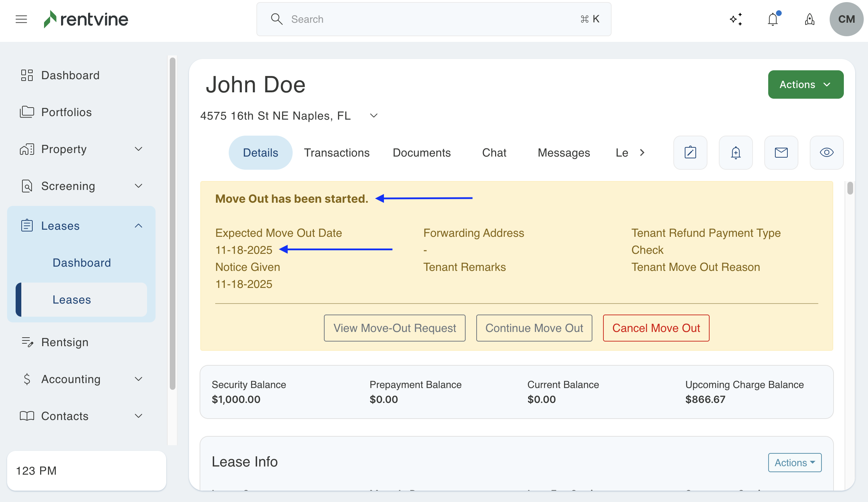Open the CM user avatar
The width and height of the screenshot is (868, 502).
point(846,19)
